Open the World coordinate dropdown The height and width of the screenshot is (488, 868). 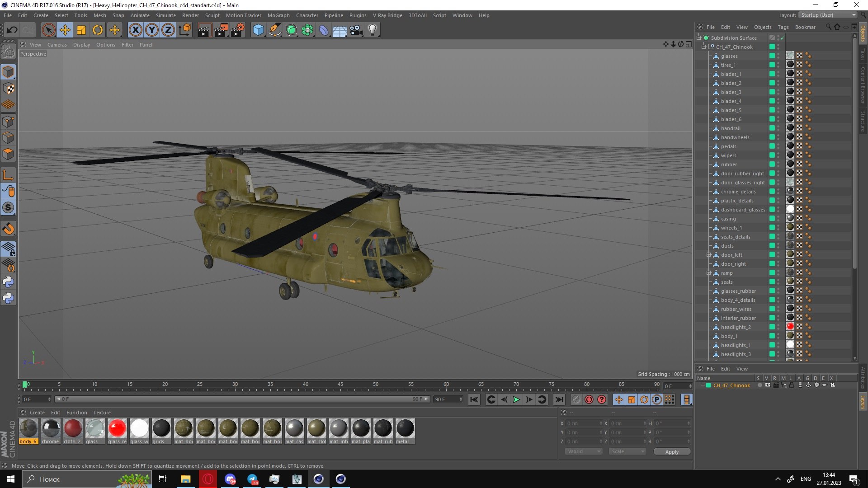584,451
